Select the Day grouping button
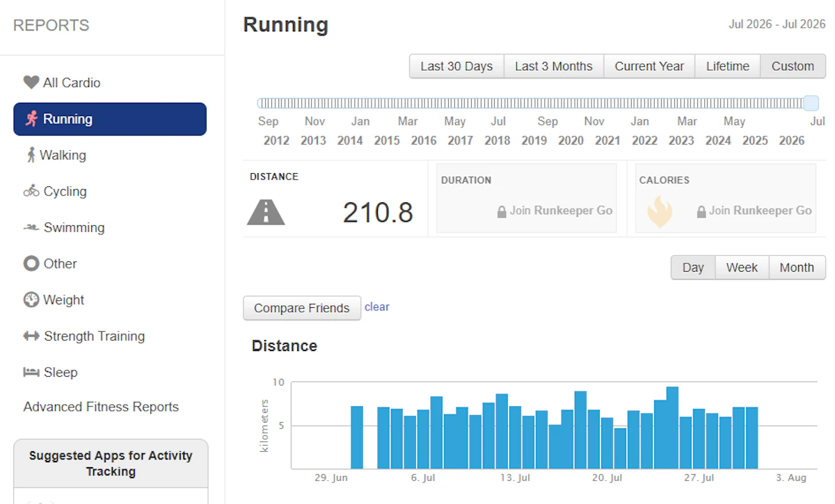Viewport: 835px width, 504px height. [693, 268]
